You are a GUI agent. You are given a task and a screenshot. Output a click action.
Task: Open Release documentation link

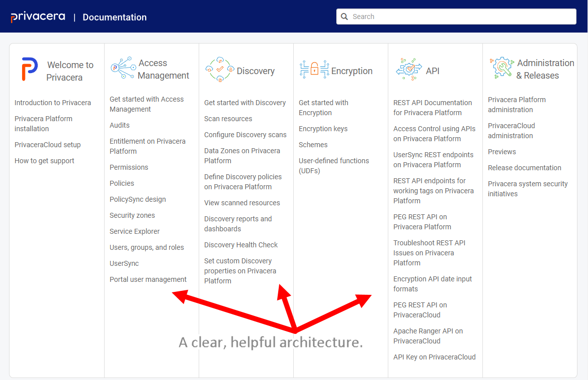click(x=524, y=168)
